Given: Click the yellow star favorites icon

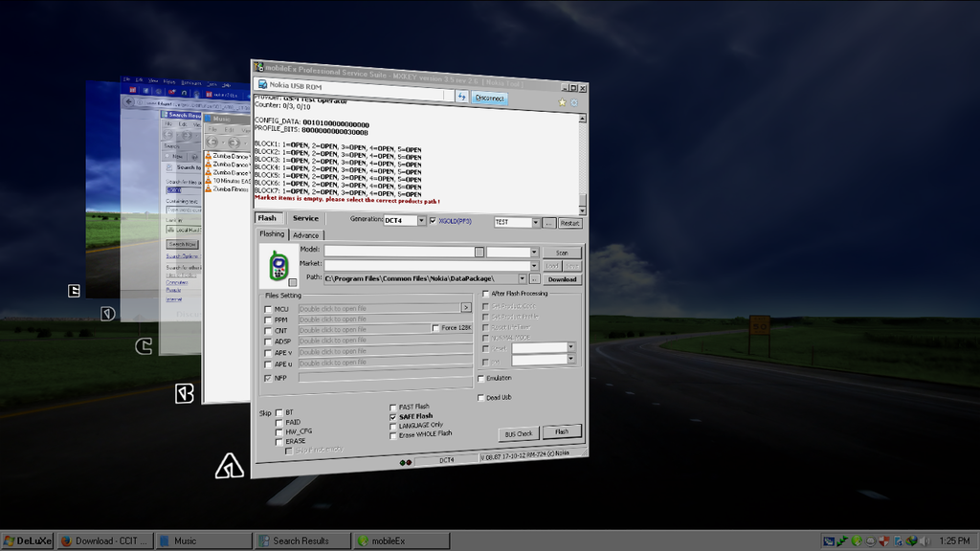Looking at the screenshot, I should 562,102.
